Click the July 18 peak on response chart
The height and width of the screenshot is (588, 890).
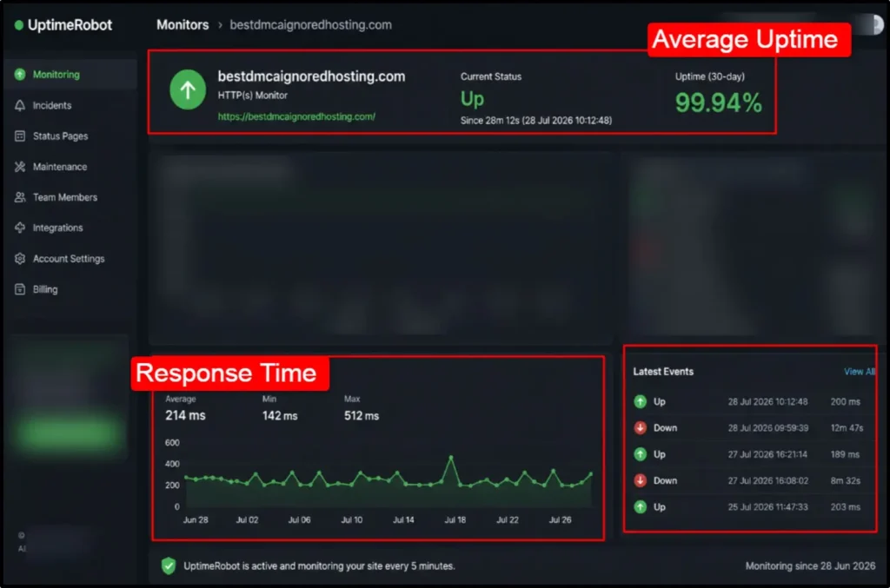click(x=451, y=457)
